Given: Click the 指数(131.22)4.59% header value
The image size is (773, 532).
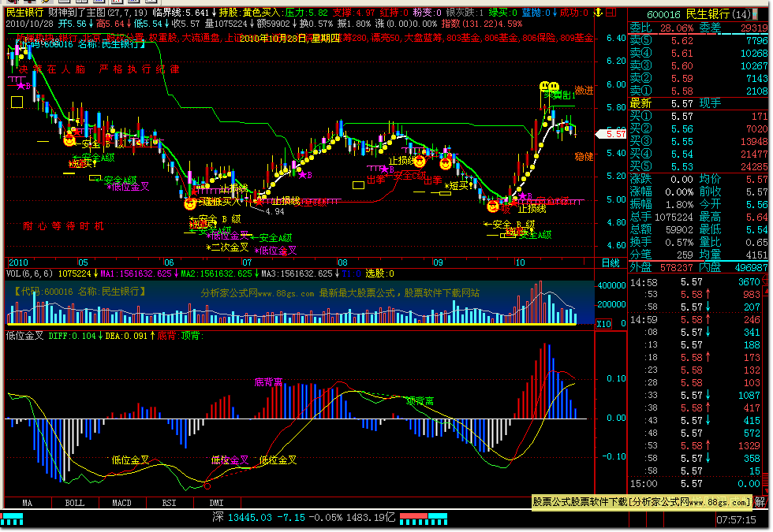Looking at the screenshot, I should point(482,24).
